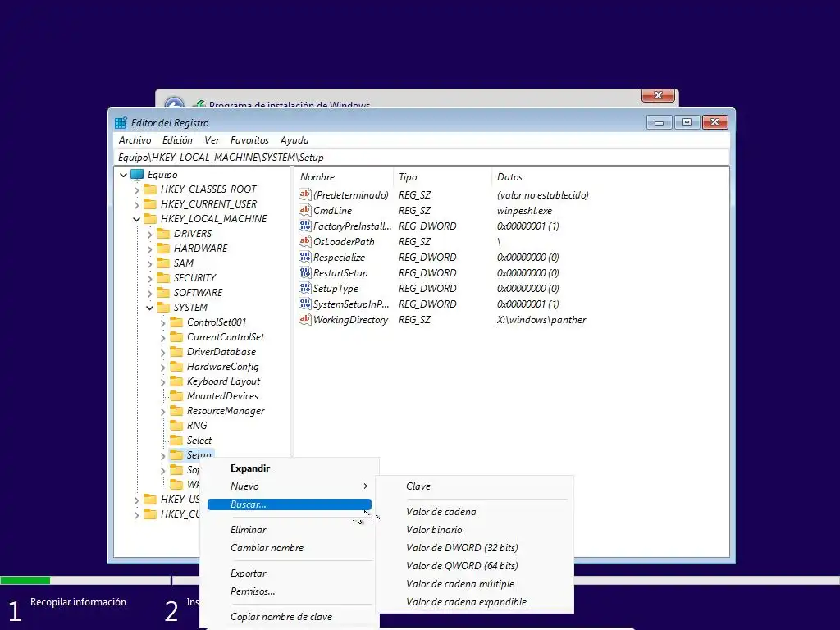
Task: Expand the HKEY_CLASSES_ROOT node
Action: tap(137, 189)
